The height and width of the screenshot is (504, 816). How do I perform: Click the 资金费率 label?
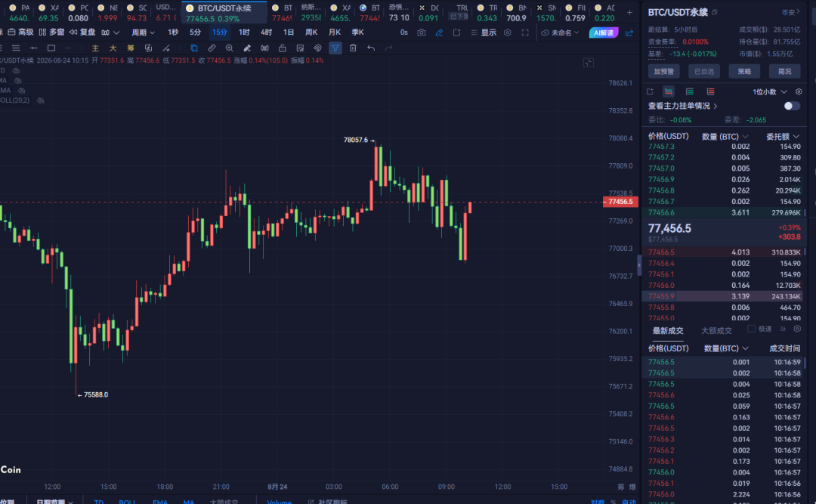(x=663, y=42)
